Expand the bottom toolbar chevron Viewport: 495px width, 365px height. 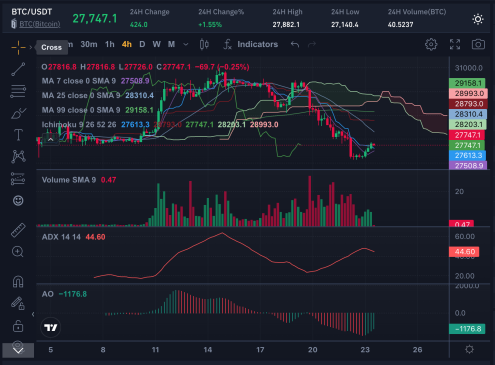click(x=18, y=350)
